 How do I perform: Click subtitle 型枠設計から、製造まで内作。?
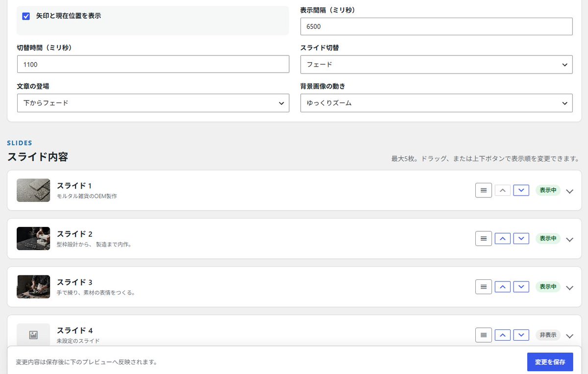(x=94, y=244)
